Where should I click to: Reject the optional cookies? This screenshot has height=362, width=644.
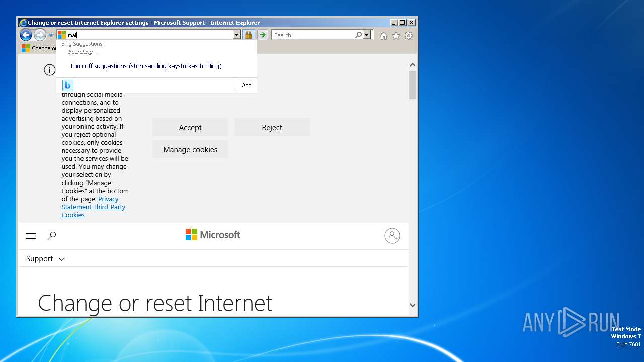[272, 127]
